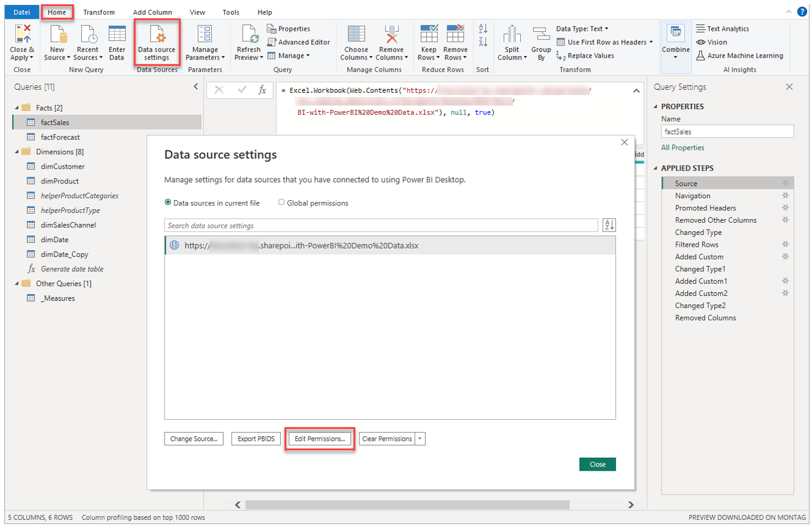The width and height of the screenshot is (812, 529).
Task: Open the Manage query dropdown
Action: tap(289, 56)
